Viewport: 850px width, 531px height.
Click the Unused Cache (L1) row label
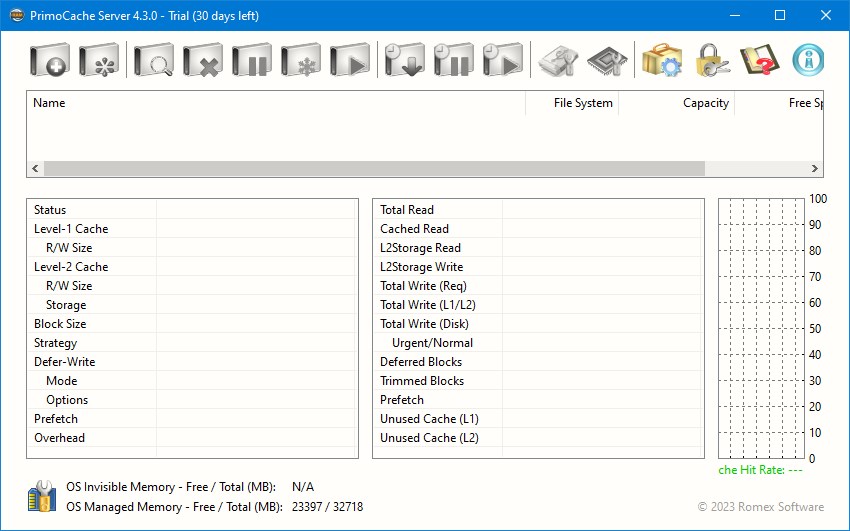click(429, 419)
